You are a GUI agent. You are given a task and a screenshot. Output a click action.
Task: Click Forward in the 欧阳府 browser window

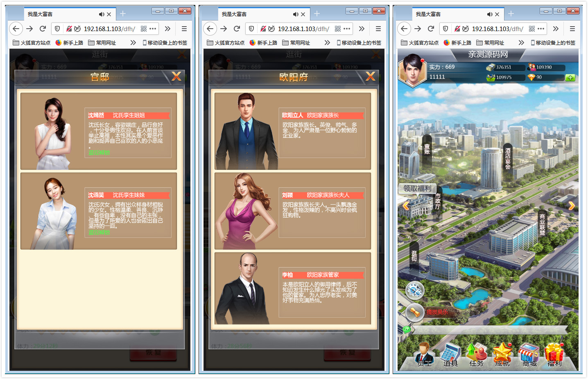(224, 29)
